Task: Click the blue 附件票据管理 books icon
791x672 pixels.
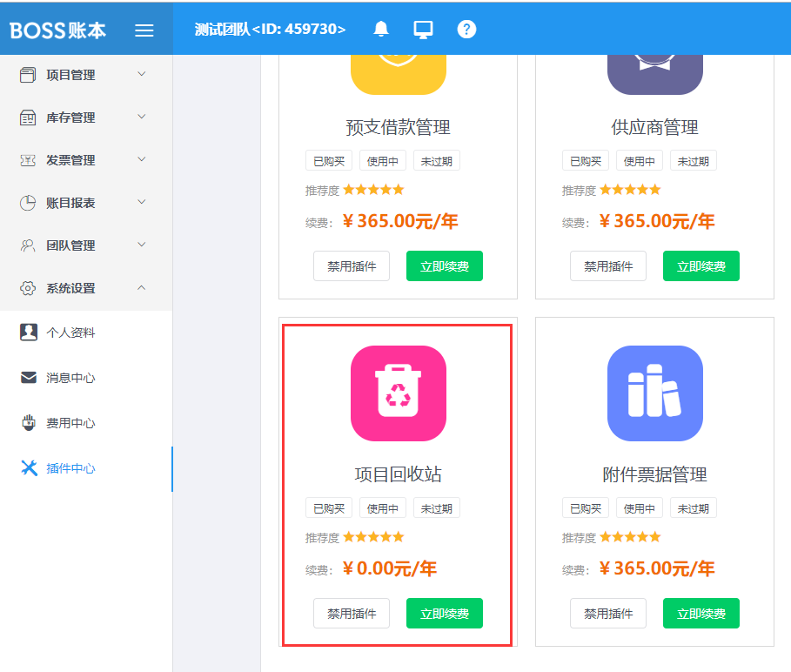Action: click(x=654, y=393)
